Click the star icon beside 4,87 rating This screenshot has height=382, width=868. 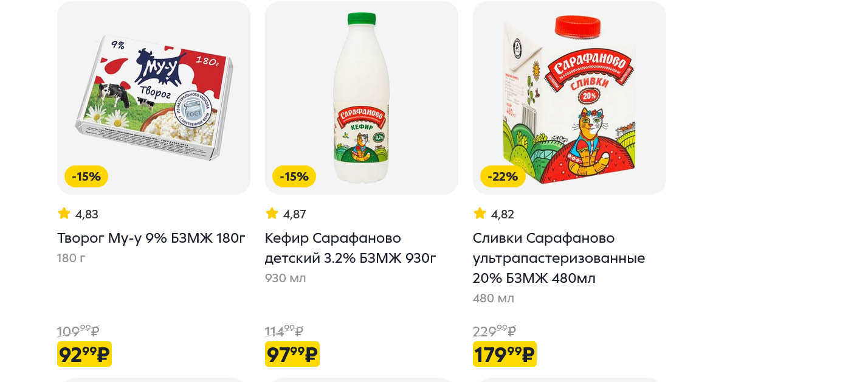pos(272,214)
